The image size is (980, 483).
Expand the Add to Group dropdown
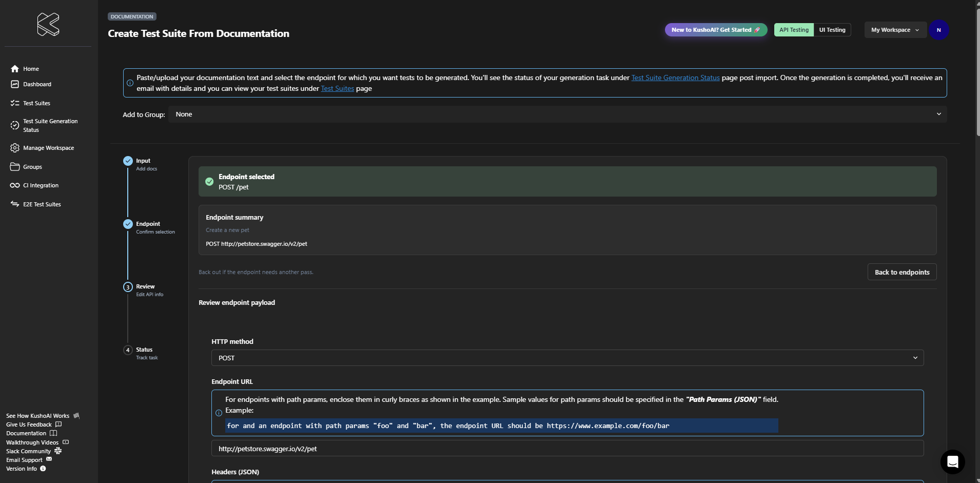(x=557, y=114)
